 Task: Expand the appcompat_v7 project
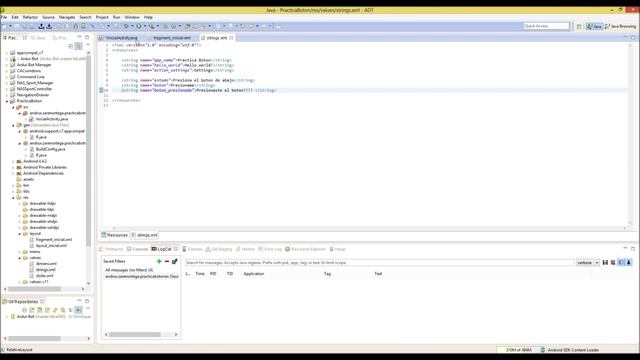click(7, 53)
